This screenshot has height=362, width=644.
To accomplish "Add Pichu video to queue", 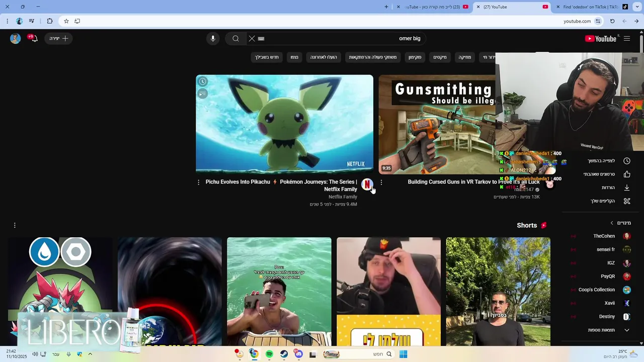I will click(x=202, y=94).
